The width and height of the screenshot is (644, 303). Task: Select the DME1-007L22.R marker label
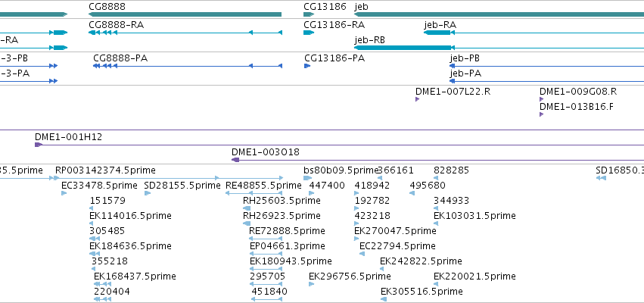coord(453,91)
